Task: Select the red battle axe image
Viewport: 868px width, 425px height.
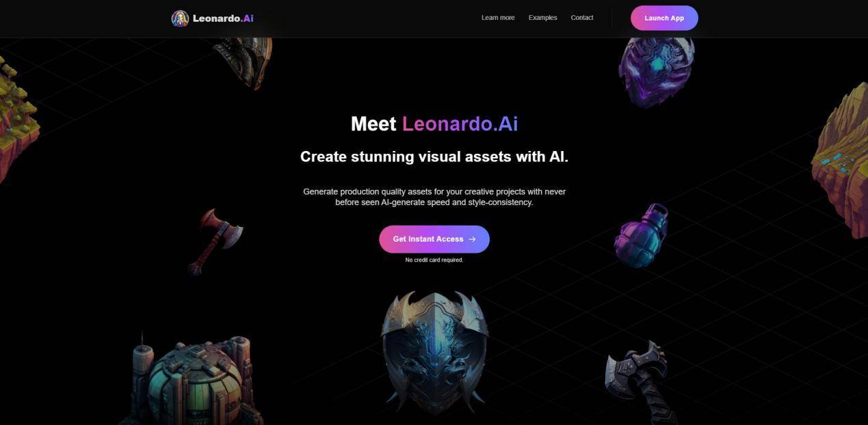Action: click(215, 241)
